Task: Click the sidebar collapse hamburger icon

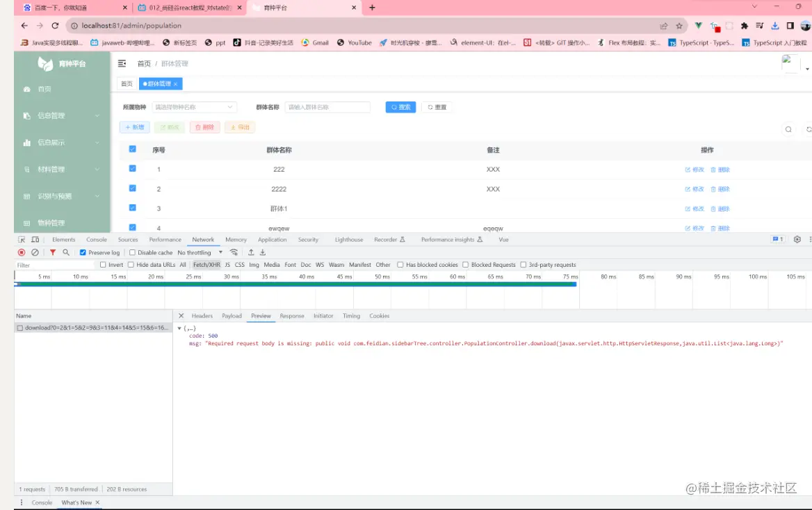Action: 122,63
